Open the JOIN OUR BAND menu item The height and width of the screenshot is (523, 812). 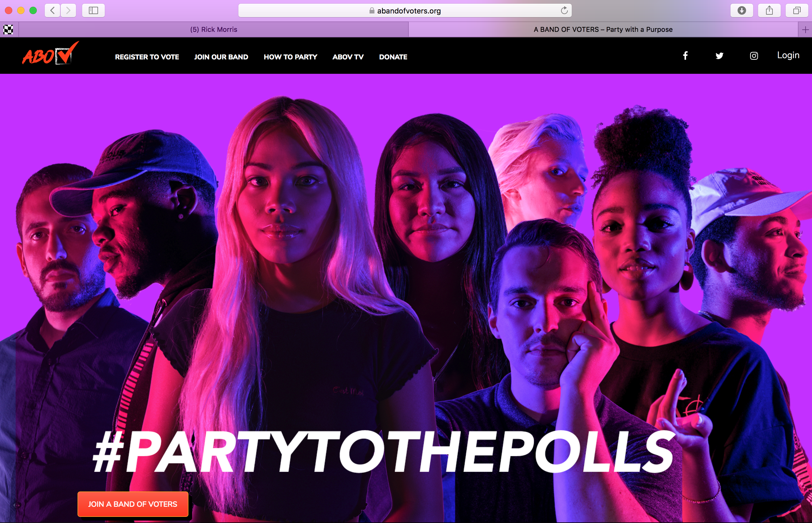pos(221,57)
